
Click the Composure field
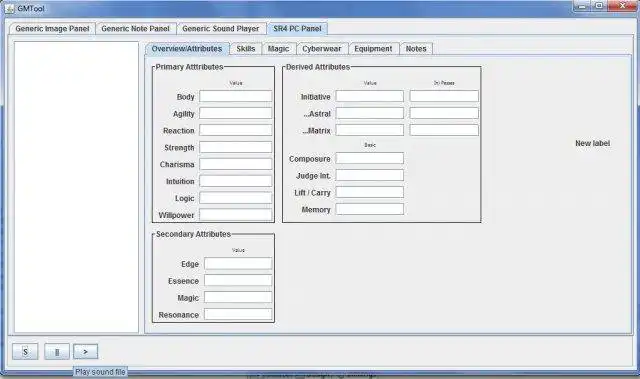pos(370,158)
